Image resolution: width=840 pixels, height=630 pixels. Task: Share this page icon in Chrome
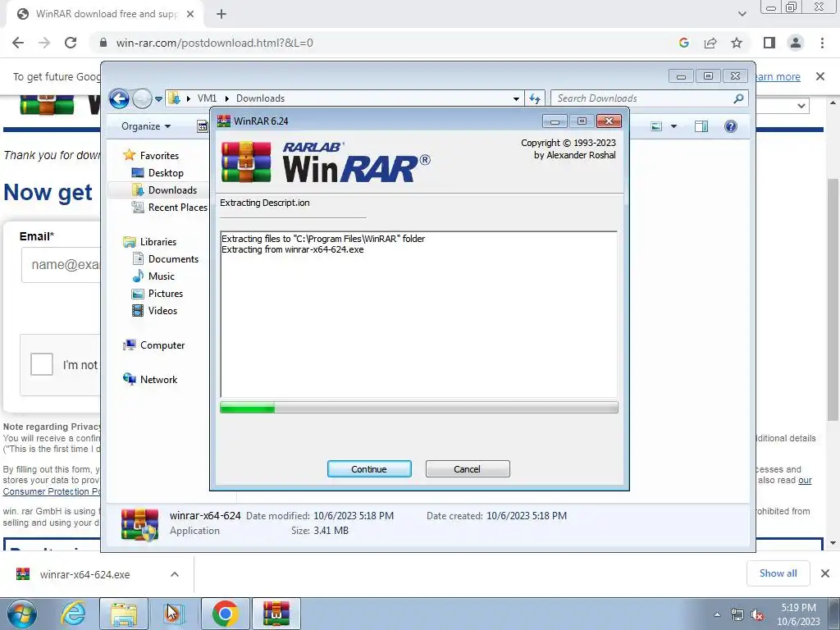tap(710, 43)
